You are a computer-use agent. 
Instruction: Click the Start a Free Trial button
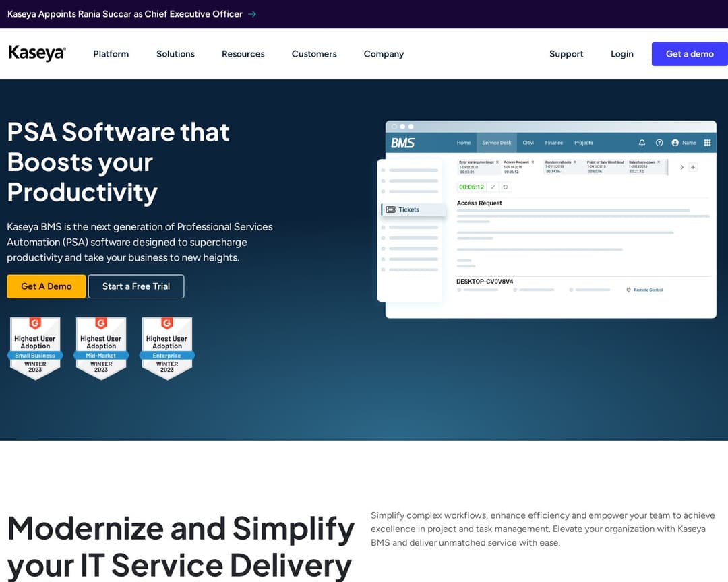(136, 286)
